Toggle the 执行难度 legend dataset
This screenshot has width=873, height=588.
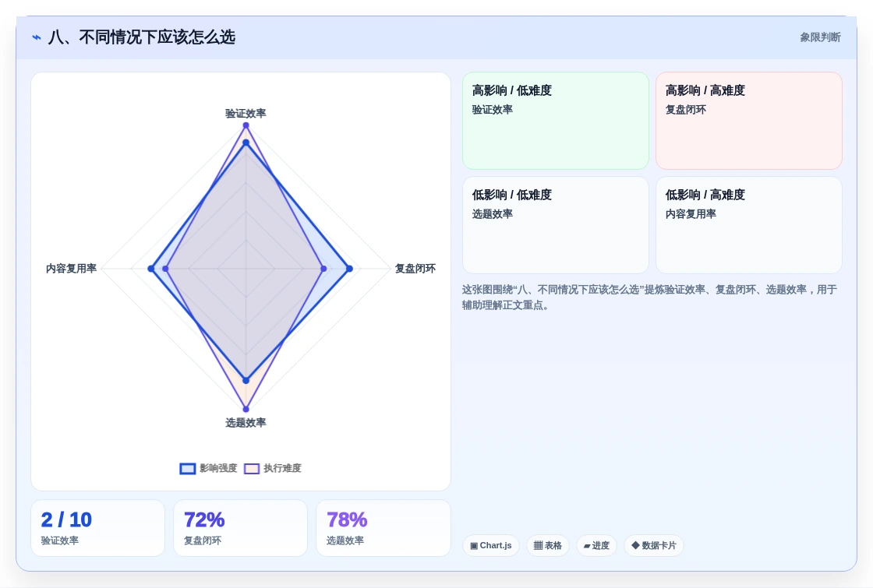pos(273,468)
